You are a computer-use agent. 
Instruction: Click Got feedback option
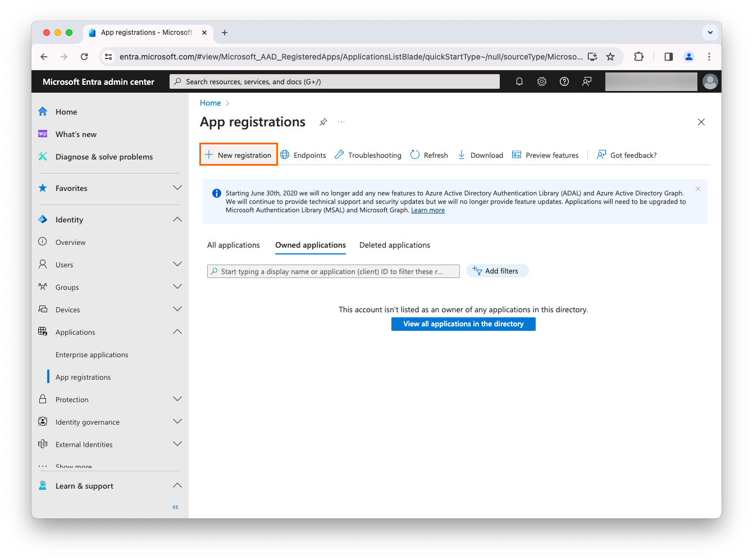(626, 154)
